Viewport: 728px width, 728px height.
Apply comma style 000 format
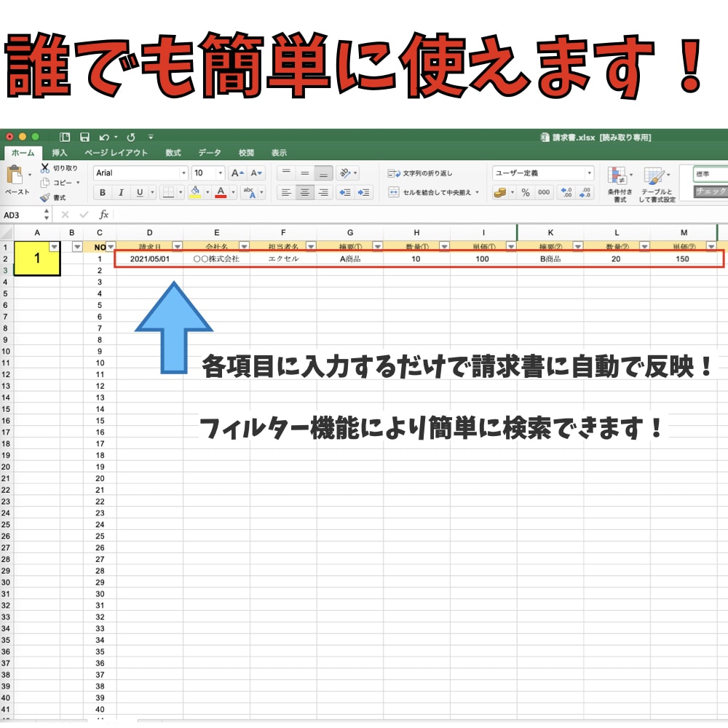coord(544,192)
